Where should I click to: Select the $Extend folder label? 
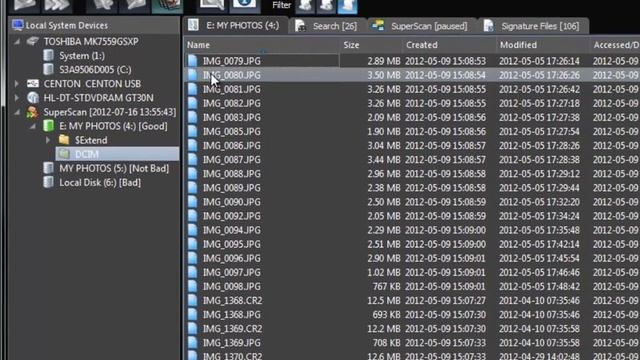point(91,140)
